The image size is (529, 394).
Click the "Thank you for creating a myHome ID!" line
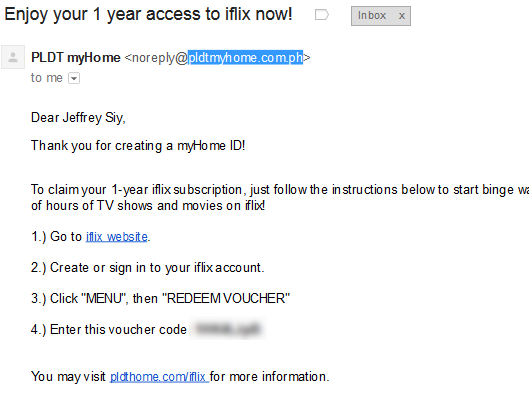tap(138, 146)
